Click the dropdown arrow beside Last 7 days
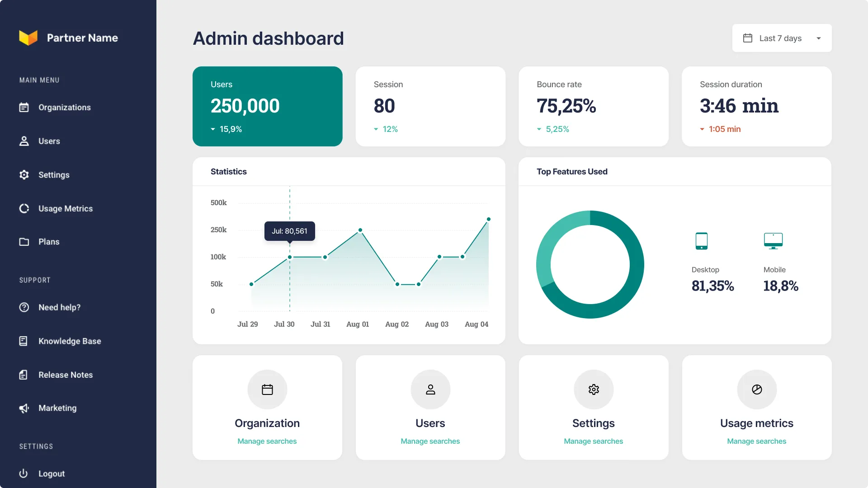868x488 pixels. (x=818, y=38)
